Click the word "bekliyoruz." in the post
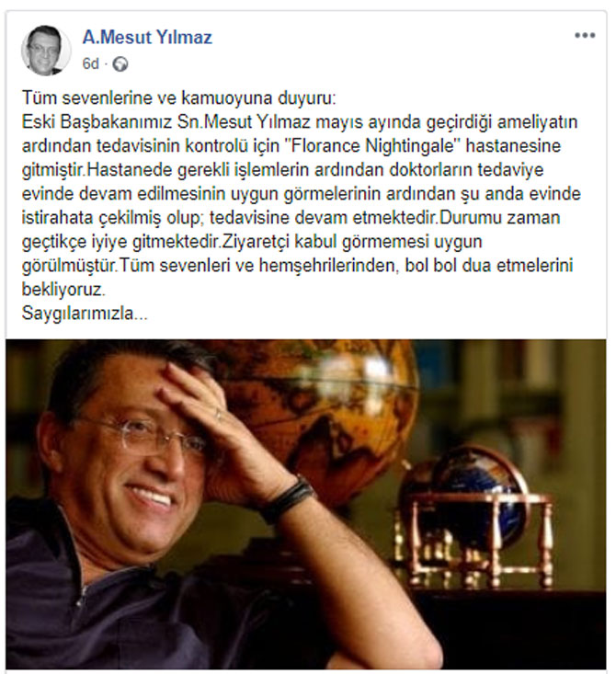The height and width of the screenshot is (674, 616). pos(63,290)
